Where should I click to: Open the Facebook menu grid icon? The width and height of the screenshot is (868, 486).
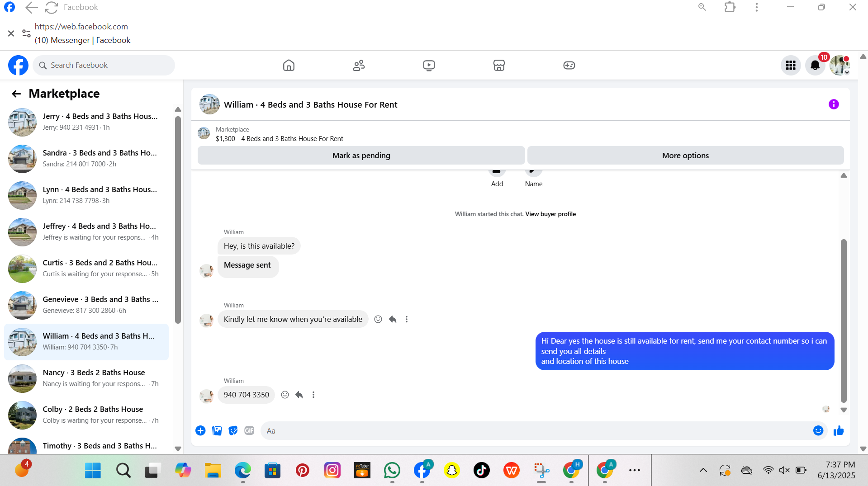pos(791,66)
